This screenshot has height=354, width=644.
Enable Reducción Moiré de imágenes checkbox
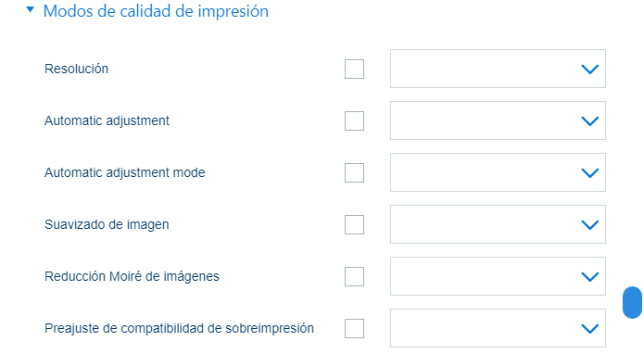coord(354,276)
